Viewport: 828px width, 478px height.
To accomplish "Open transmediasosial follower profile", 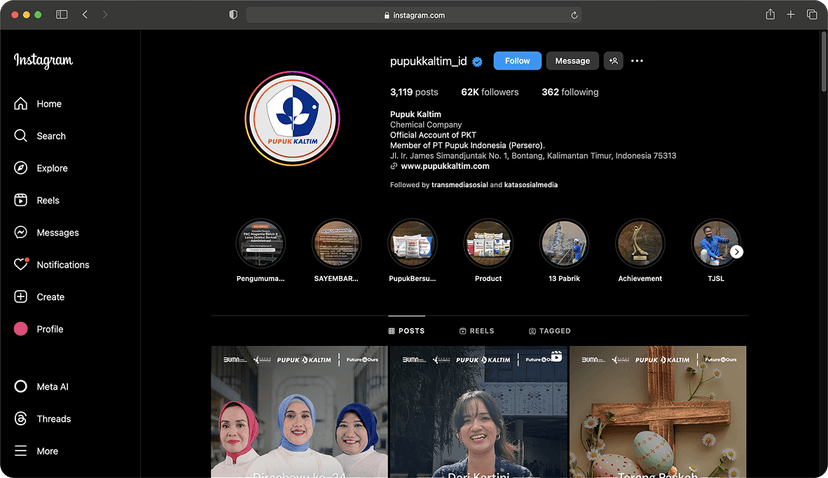I will coord(459,185).
